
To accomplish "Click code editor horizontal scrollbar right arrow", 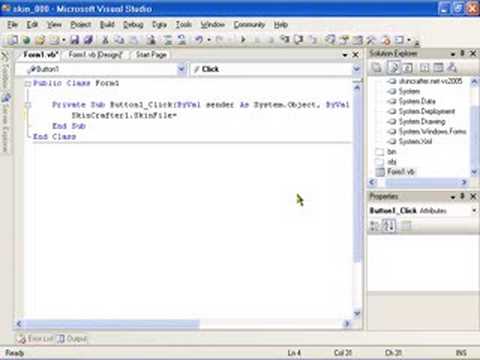I will (347, 323).
